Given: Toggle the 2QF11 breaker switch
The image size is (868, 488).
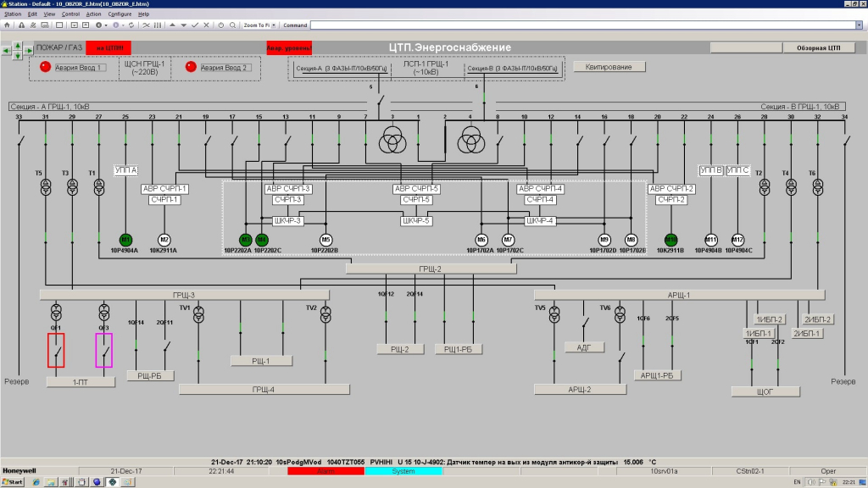Looking at the screenshot, I should (x=166, y=347).
